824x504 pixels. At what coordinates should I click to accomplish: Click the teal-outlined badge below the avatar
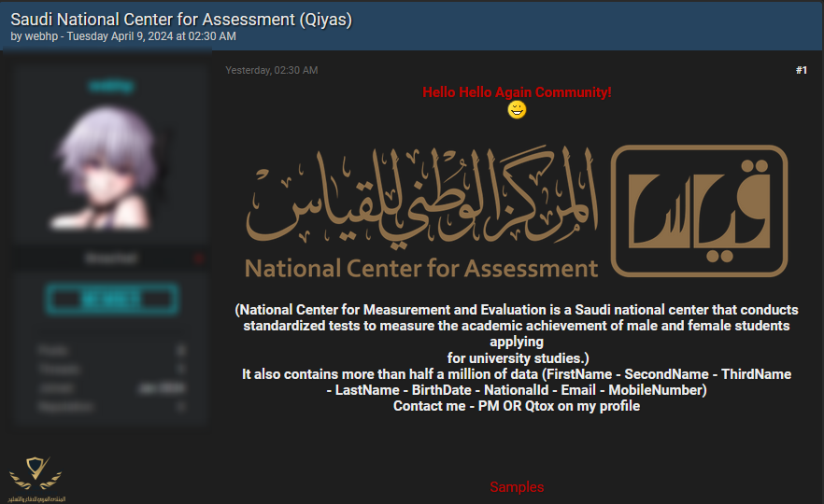[x=112, y=300]
